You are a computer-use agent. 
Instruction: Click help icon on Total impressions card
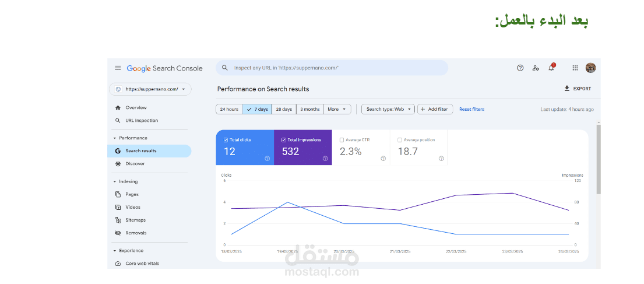[325, 158]
